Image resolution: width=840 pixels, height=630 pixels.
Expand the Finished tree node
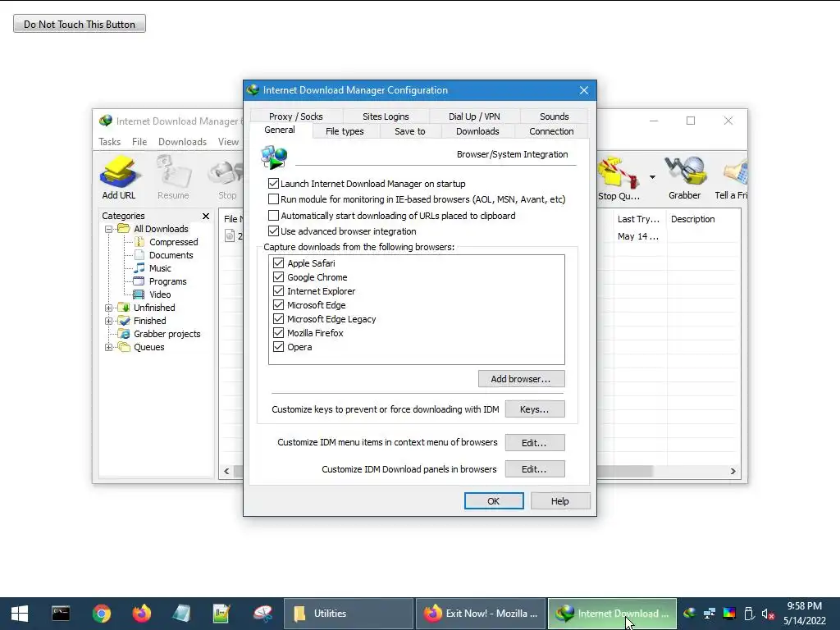click(x=108, y=321)
